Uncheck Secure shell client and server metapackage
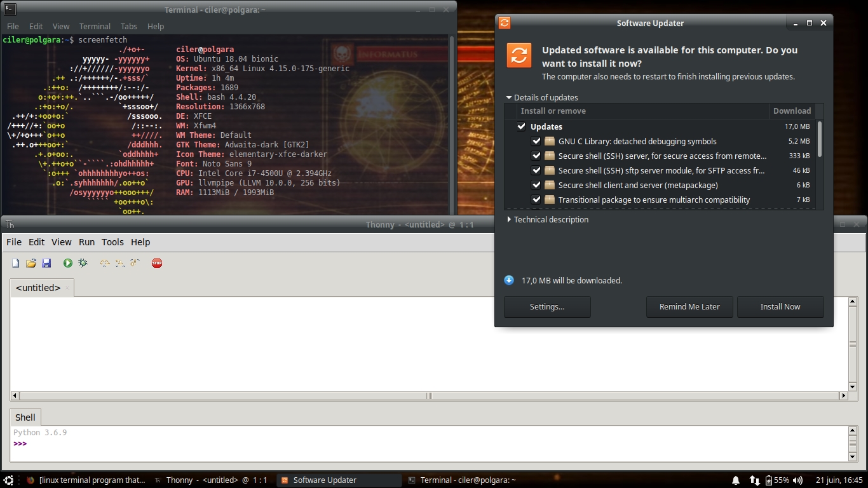 (x=536, y=185)
